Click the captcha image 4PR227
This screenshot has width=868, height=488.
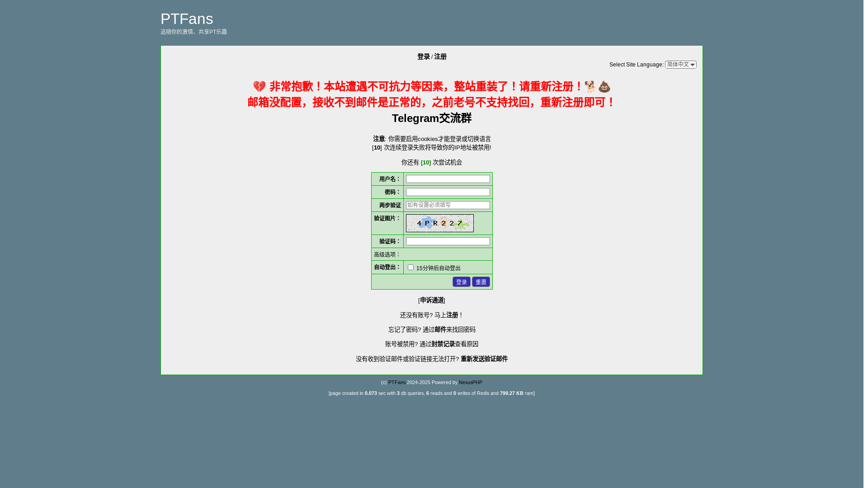(439, 224)
